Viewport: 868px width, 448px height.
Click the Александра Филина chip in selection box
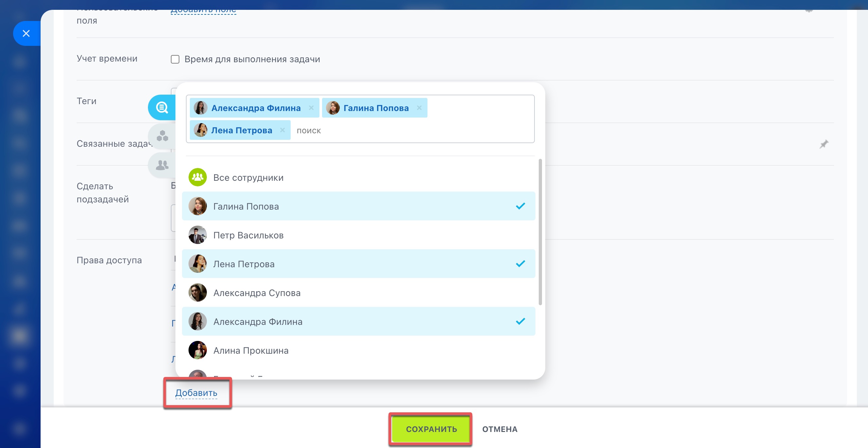tap(254, 108)
